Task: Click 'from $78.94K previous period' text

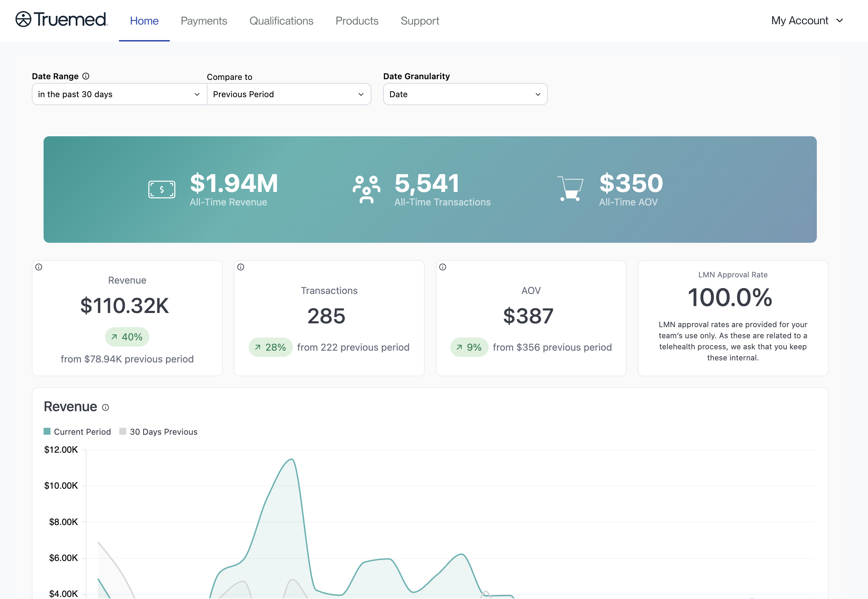Action: point(127,359)
